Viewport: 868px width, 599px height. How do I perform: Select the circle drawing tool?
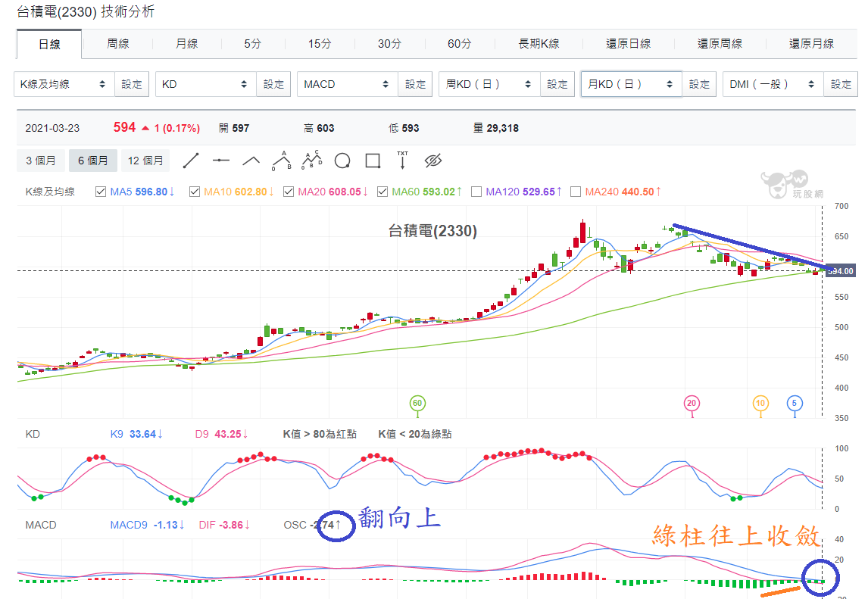[342, 161]
